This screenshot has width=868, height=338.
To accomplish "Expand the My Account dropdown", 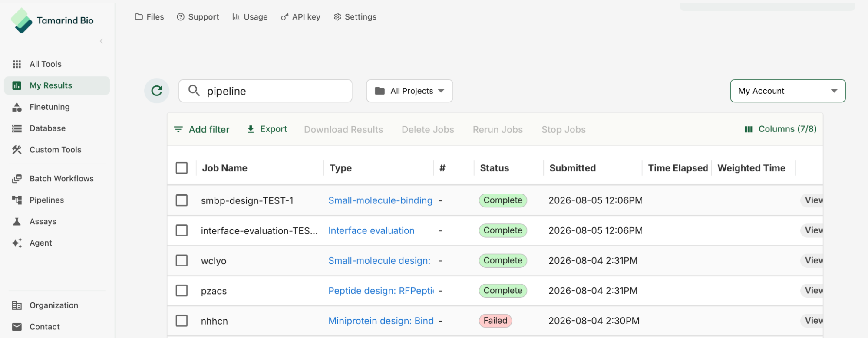I will coord(788,91).
